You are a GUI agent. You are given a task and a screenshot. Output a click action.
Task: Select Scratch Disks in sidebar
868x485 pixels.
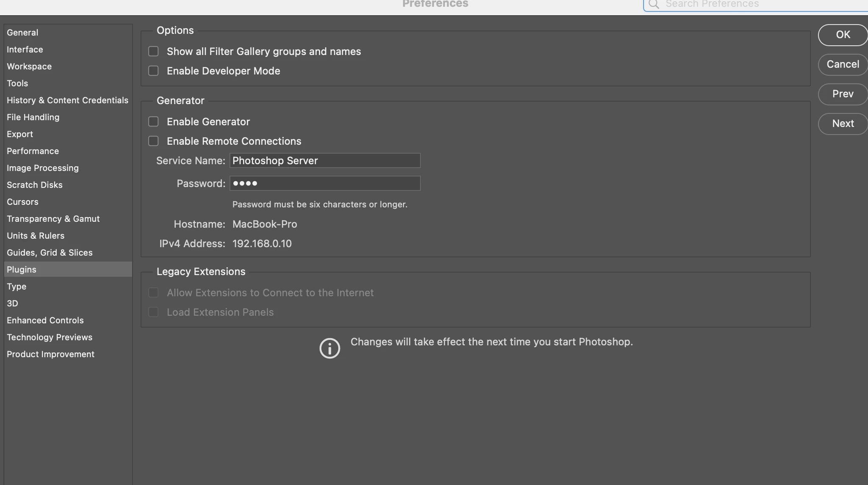coord(34,185)
